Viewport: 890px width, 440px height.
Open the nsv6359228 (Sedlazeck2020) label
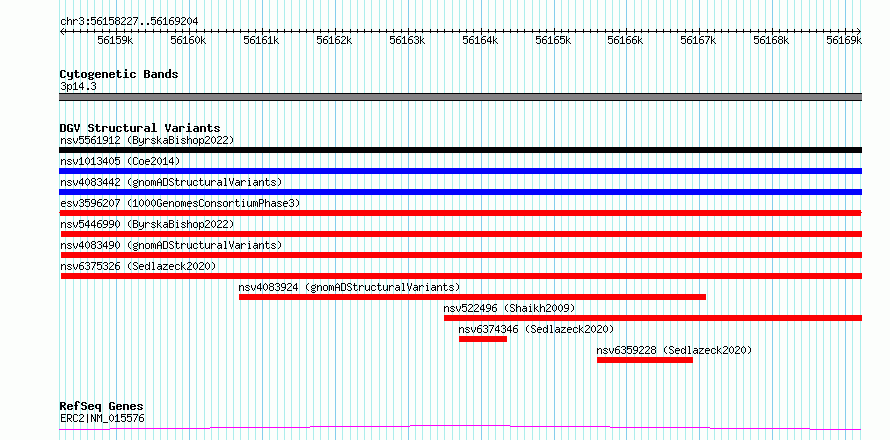[674, 350]
